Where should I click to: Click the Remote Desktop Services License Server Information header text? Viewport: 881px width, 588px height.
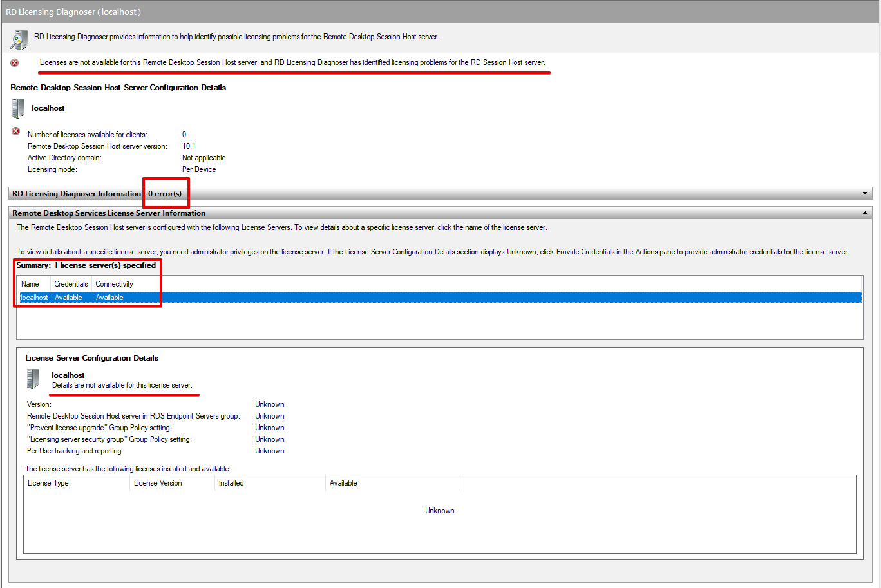coord(109,213)
